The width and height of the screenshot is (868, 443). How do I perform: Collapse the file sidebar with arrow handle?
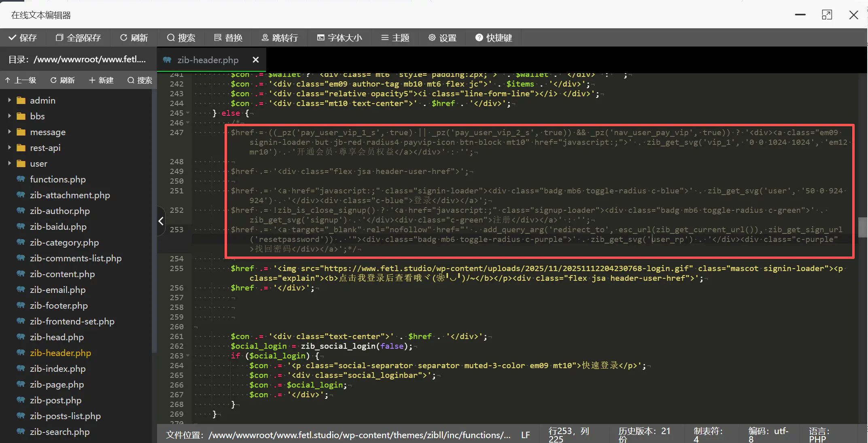pyautogui.click(x=161, y=221)
